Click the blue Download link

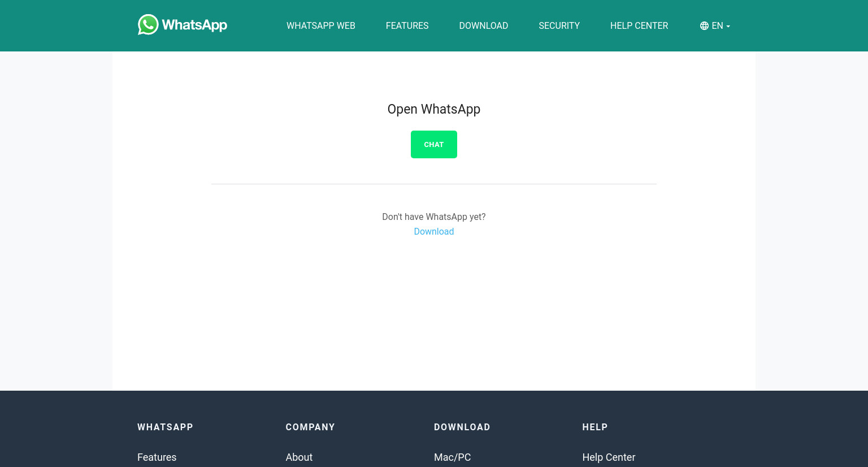tap(434, 232)
